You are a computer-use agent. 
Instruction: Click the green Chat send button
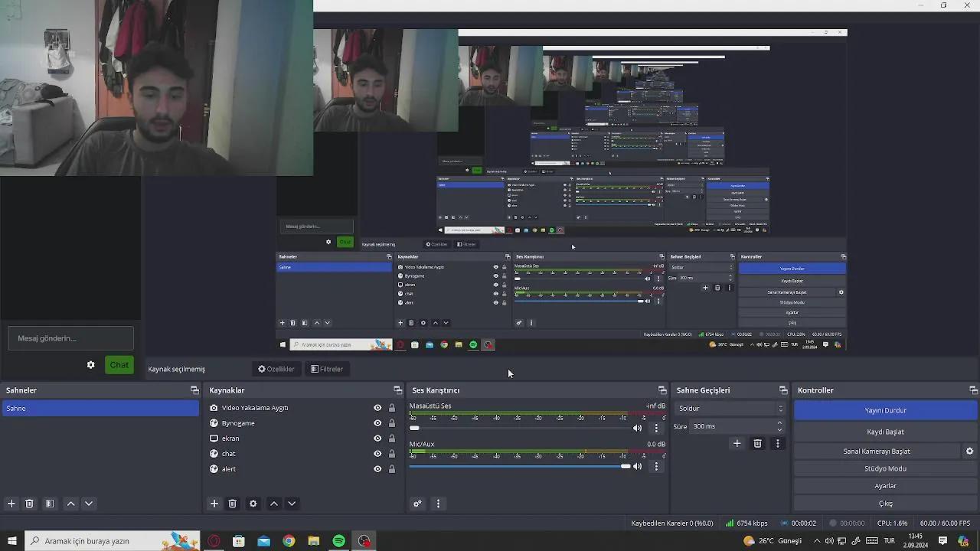coord(119,365)
